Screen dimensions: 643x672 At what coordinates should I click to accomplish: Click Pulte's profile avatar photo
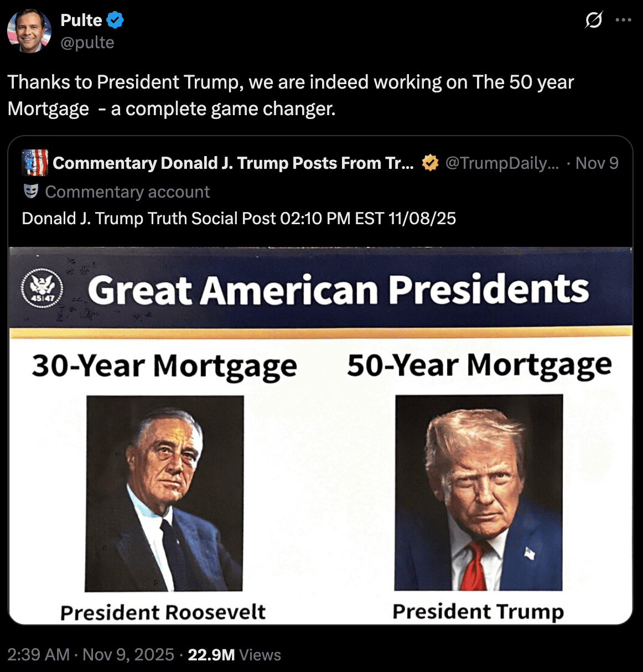tap(29, 31)
